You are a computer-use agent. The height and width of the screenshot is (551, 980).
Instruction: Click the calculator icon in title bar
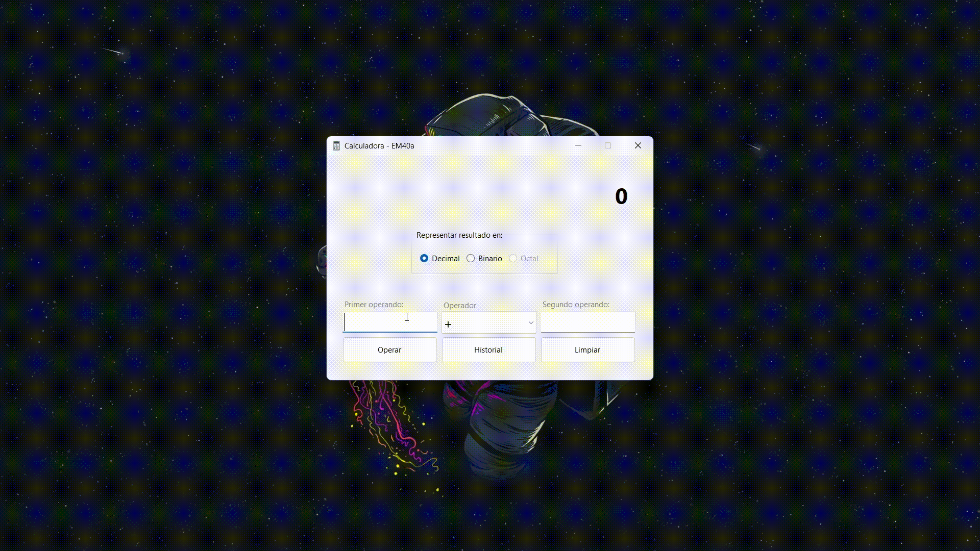pyautogui.click(x=336, y=146)
